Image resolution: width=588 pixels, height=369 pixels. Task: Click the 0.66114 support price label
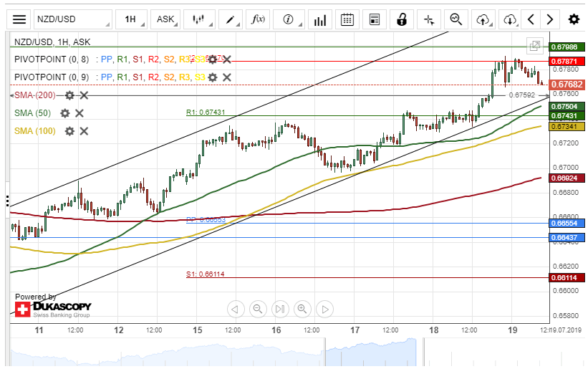pos(567,278)
